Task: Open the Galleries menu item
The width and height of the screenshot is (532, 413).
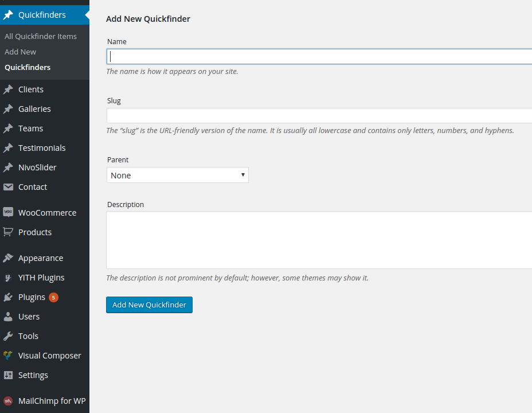Action: [34, 109]
